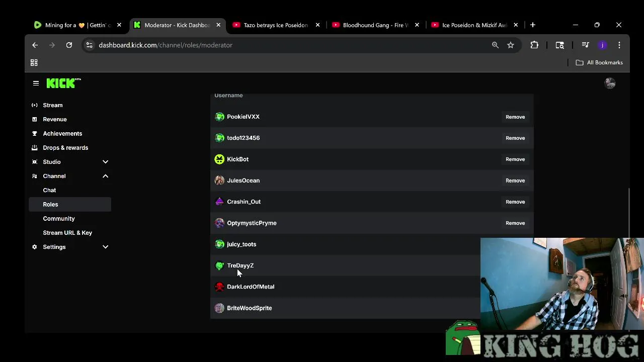Open the Kick sidebar hamburger menu
Screen dimensions: 644x362
36,83
